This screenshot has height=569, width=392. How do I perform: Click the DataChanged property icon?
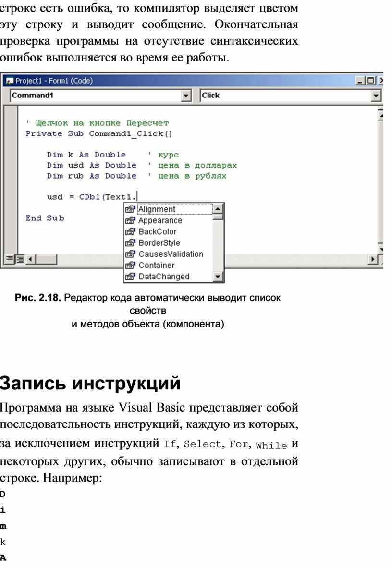[130, 277]
